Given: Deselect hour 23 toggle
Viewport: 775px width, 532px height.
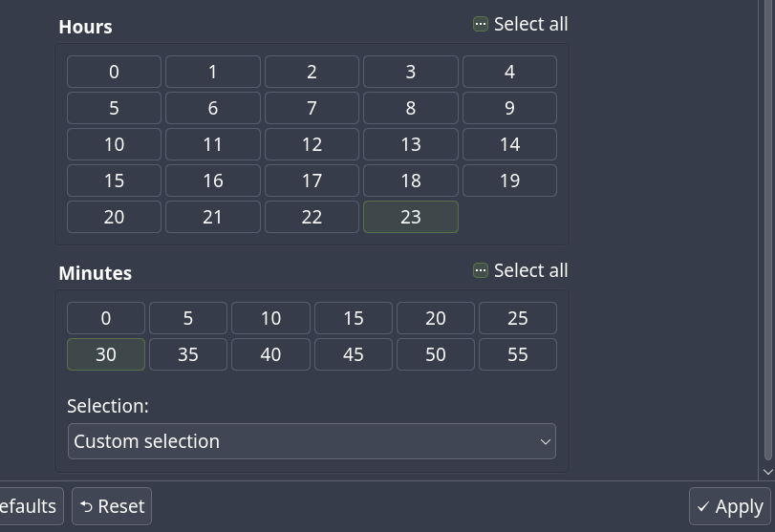Looking at the screenshot, I should pos(411,217).
